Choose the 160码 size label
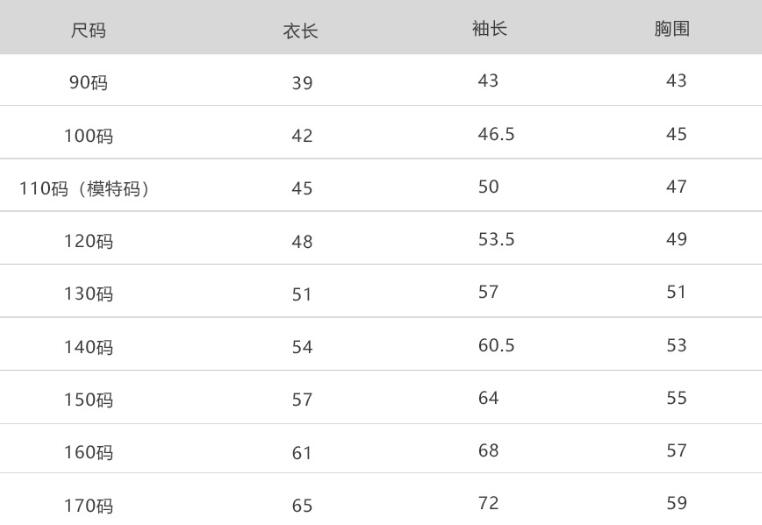The image size is (762, 525). [x=88, y=453]
